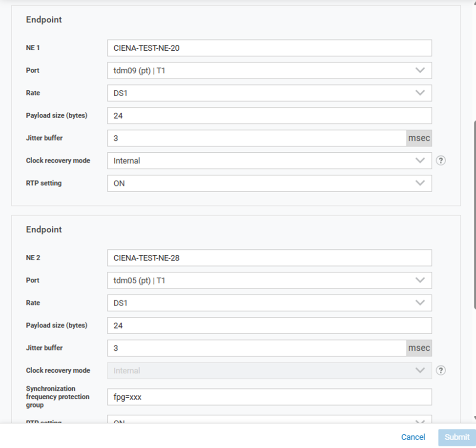Open help icon for NE 1 Clock recovery mode
The image size is (476, 448).
[x=441, y=161]
